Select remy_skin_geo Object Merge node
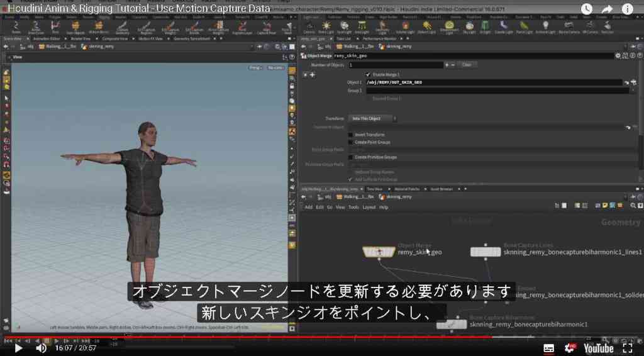644x356 pixels. click(x=379, y=252)
